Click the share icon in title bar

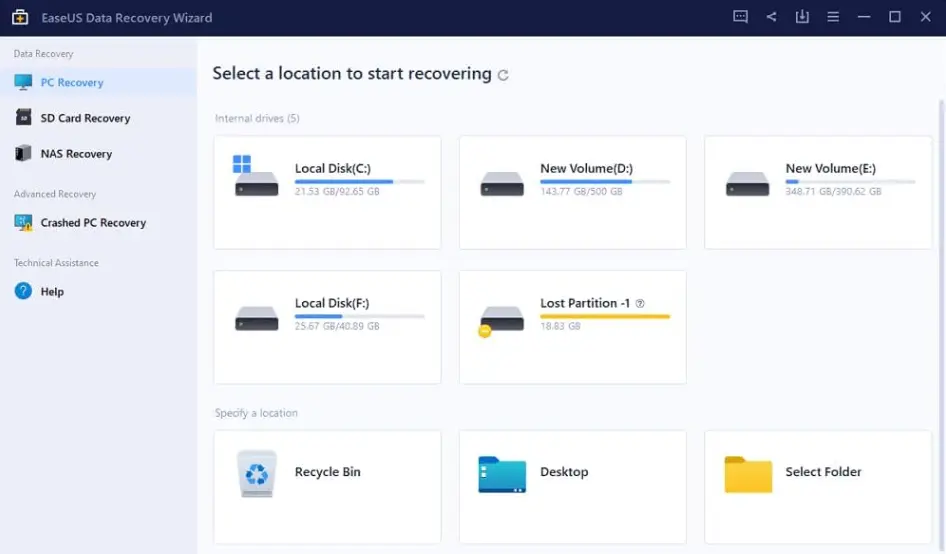click(771, 17)
